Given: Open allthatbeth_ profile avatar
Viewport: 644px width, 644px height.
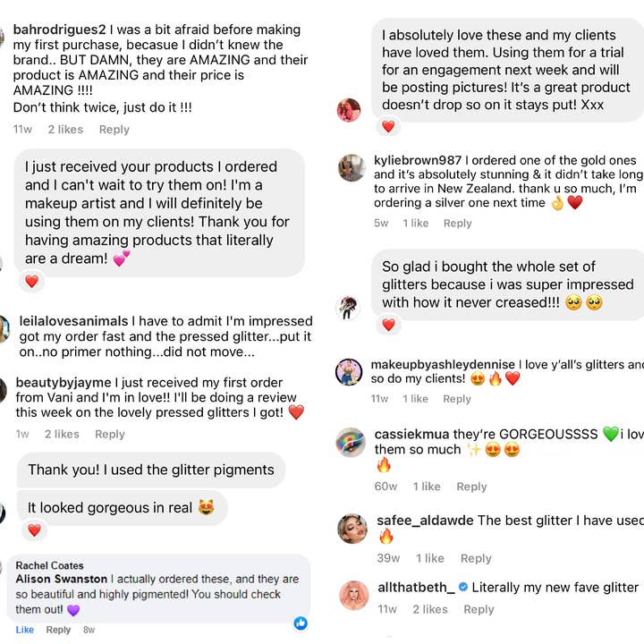Looking at the screenshot, I should tap(353, 595).
